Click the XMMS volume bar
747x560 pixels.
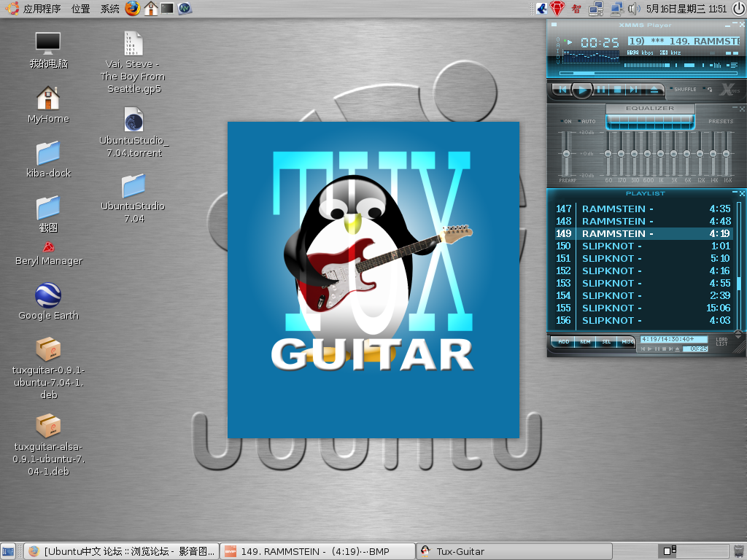click(x=649, y=65)
